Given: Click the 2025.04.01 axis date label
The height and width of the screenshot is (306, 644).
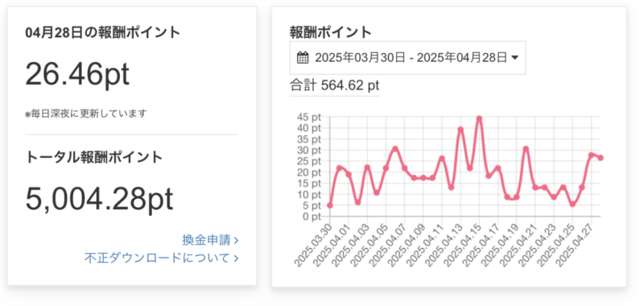Looking at the screenshot, I should click(x=332, y=244).
